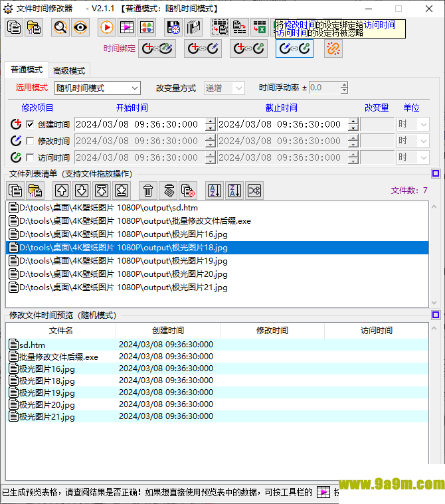Click the trash delete icon
445x504 pixels.
(x=148, y=191)
